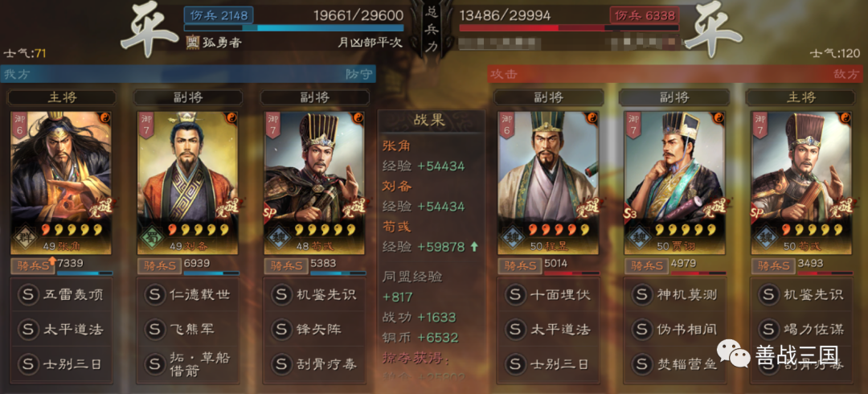Select the 仁德载世 skill entry
868x394 pixels.
tap(188, 295)
